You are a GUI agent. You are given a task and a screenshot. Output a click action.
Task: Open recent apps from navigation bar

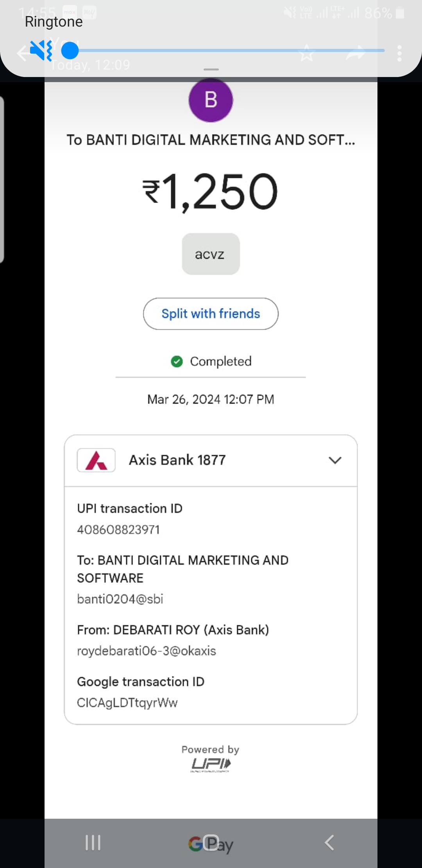[93, 843]
